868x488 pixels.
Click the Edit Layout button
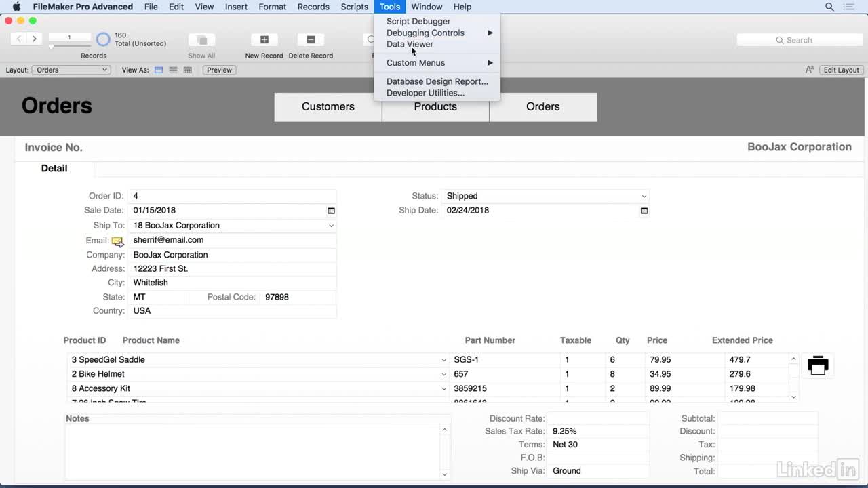click(x=841, y=70)
